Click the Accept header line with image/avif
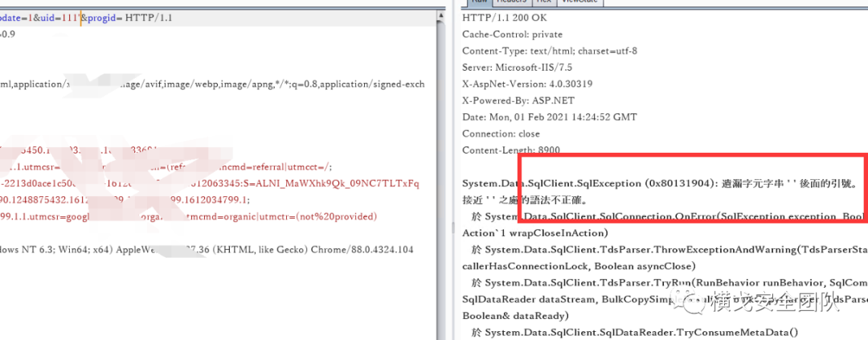The image size is (868, 340). (212, 84)
